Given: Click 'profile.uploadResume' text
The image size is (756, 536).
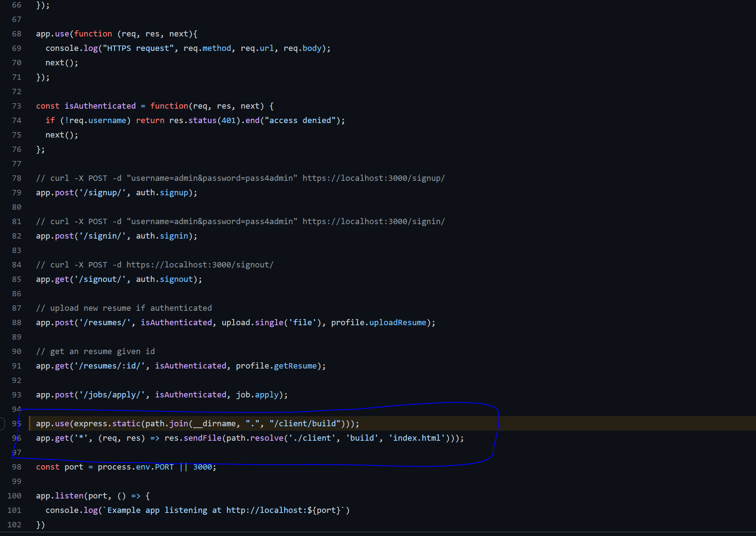Looking at the screenshot, I should [379, 323].
